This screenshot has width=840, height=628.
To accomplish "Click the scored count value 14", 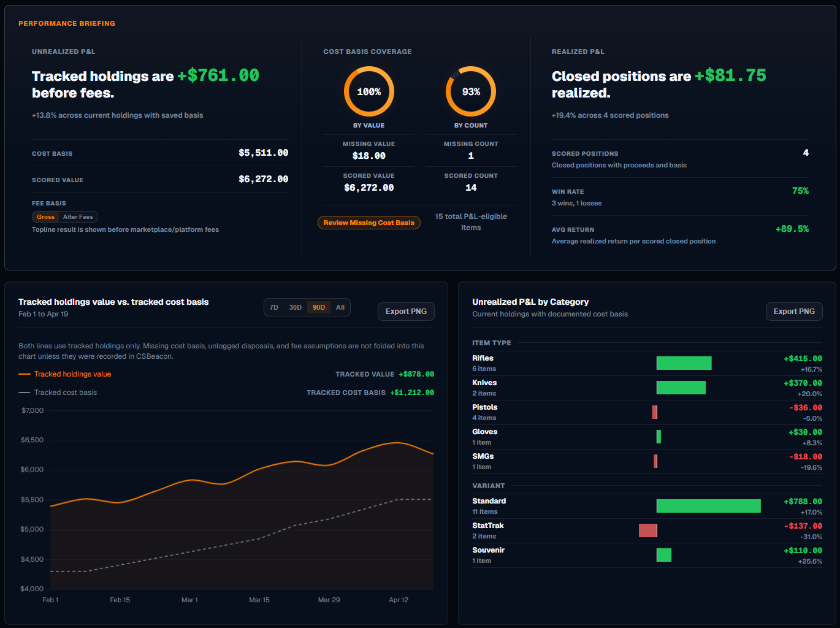I will tap(471, 188).
